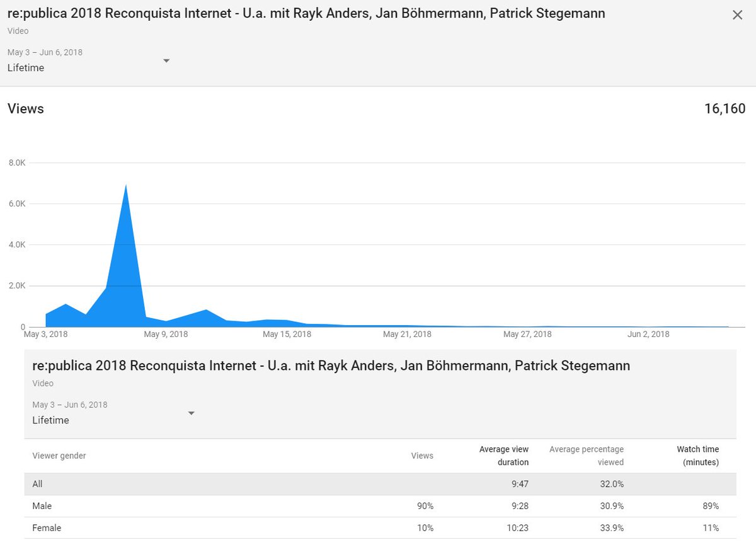Select the Male row label

click(42, 506)
